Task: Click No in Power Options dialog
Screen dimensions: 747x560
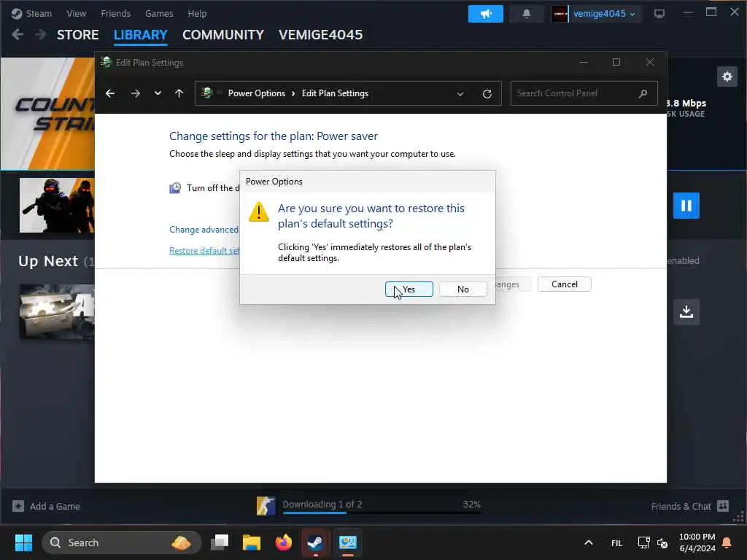Action: (x=462, y=289)
